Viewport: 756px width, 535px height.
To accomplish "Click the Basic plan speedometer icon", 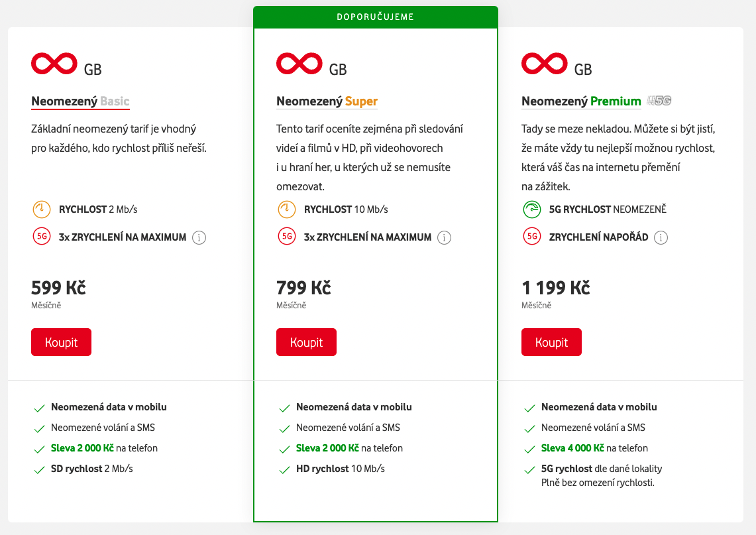I will (41, 209).
